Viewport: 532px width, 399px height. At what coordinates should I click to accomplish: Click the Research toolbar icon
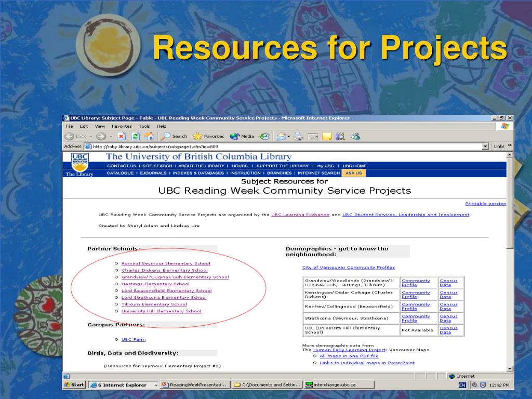340,137
